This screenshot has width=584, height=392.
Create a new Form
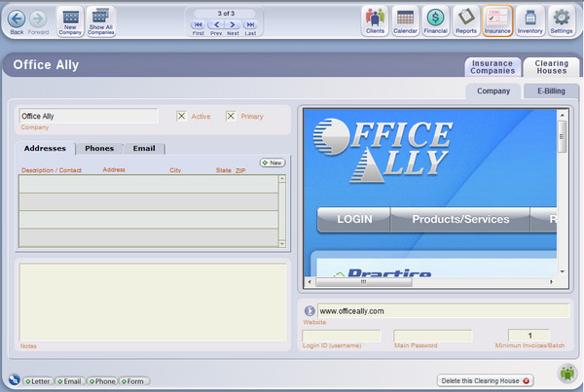click(x=134, y=381)
